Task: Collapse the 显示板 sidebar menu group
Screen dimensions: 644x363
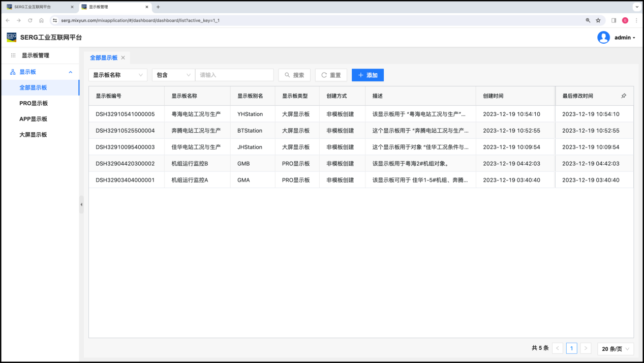Action: (x=70, y=72)
